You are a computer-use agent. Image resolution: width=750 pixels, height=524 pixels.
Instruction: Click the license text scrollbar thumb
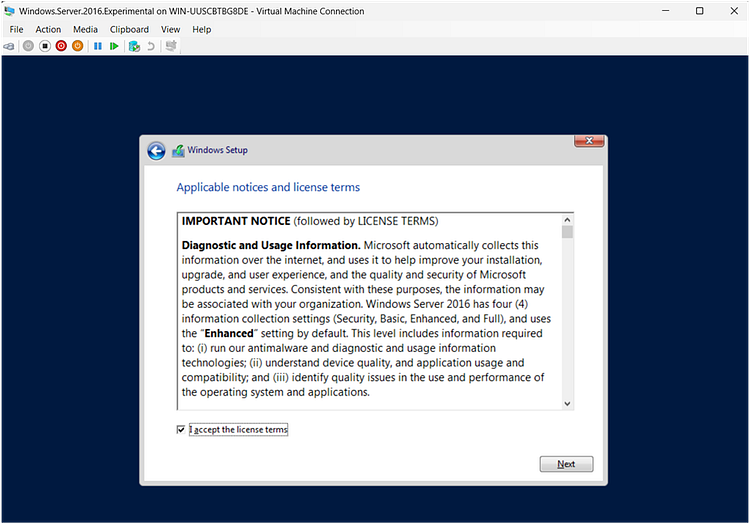coord(567,232)
